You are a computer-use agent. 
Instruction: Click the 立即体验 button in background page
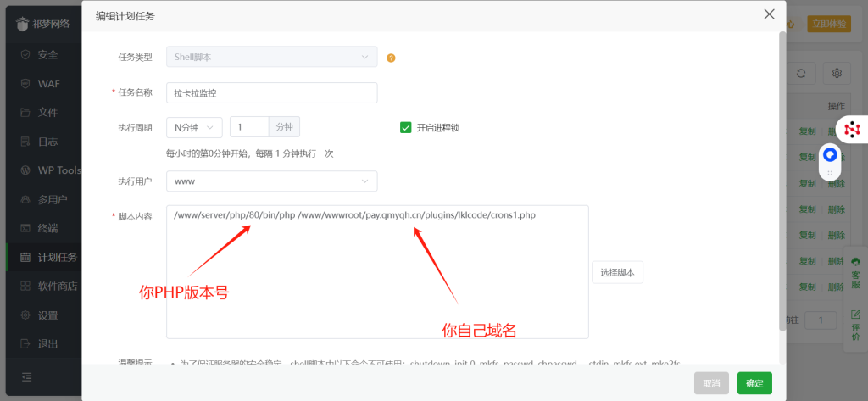coord(829,24)
